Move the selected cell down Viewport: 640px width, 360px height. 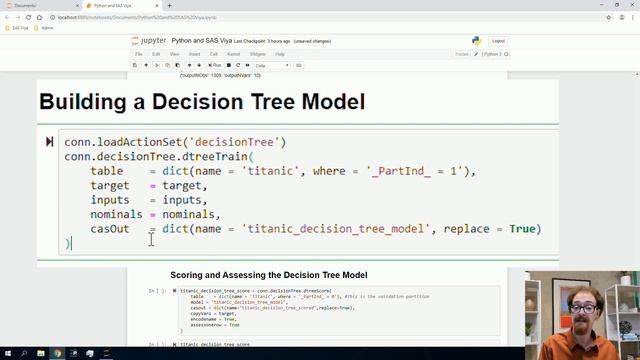199,65
